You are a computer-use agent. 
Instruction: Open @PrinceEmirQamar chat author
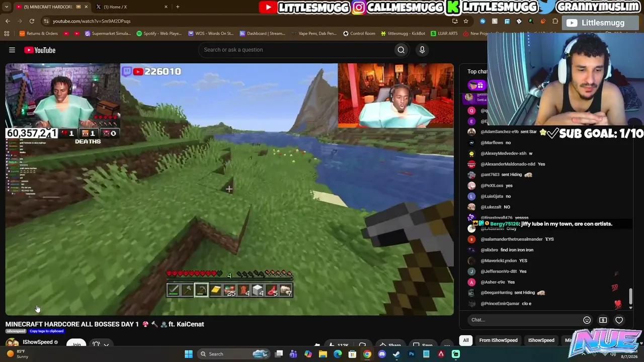click(x=500, y=304)
